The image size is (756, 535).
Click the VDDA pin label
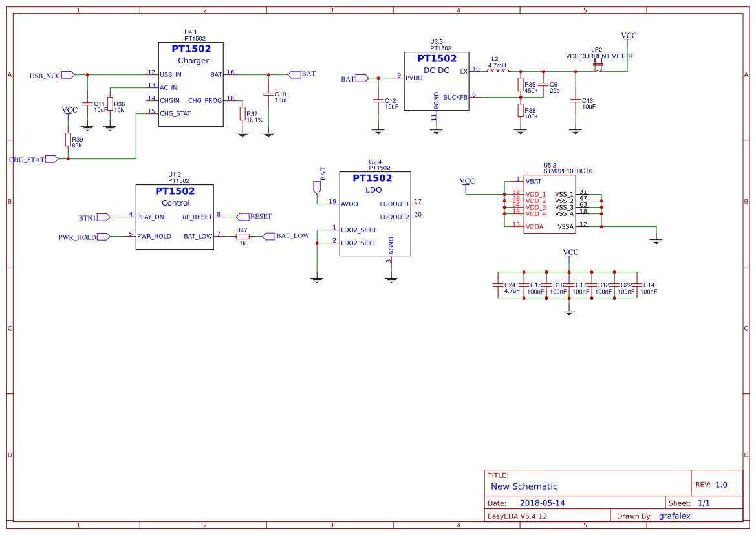click(x=534, y=226)
